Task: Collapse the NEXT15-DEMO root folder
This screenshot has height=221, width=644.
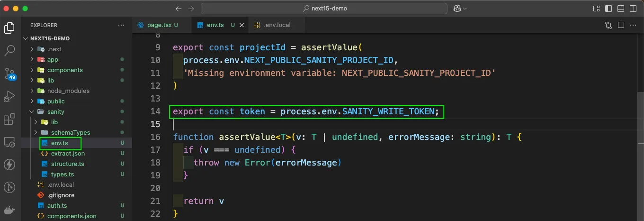Action: coord(26,38)
